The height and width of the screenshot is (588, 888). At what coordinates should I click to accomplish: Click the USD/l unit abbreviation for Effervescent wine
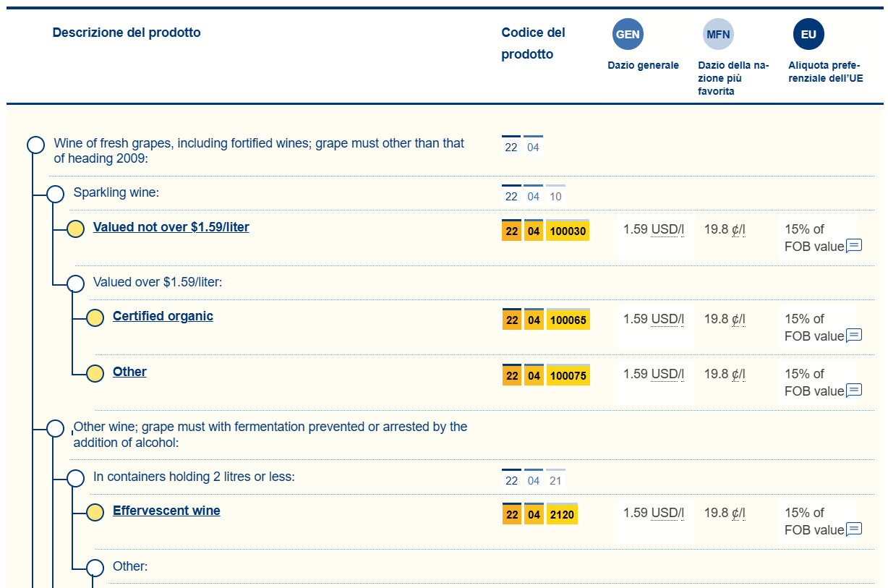pos(667,513)
